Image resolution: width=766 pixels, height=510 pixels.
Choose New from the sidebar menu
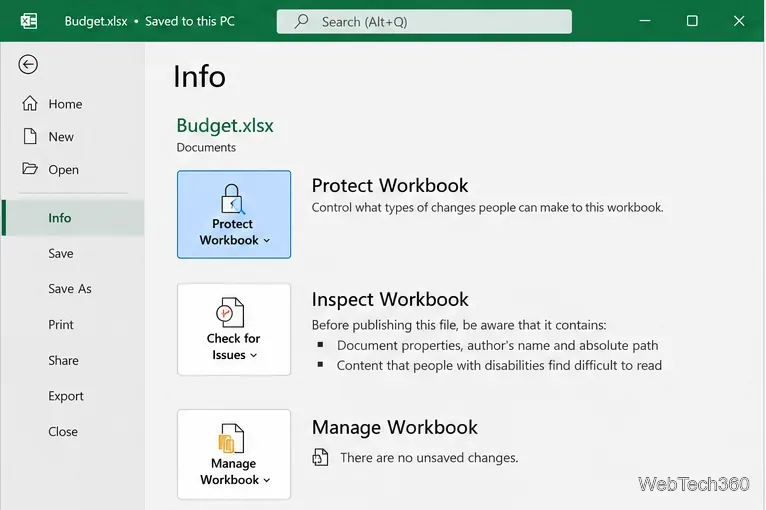point(61,137)
